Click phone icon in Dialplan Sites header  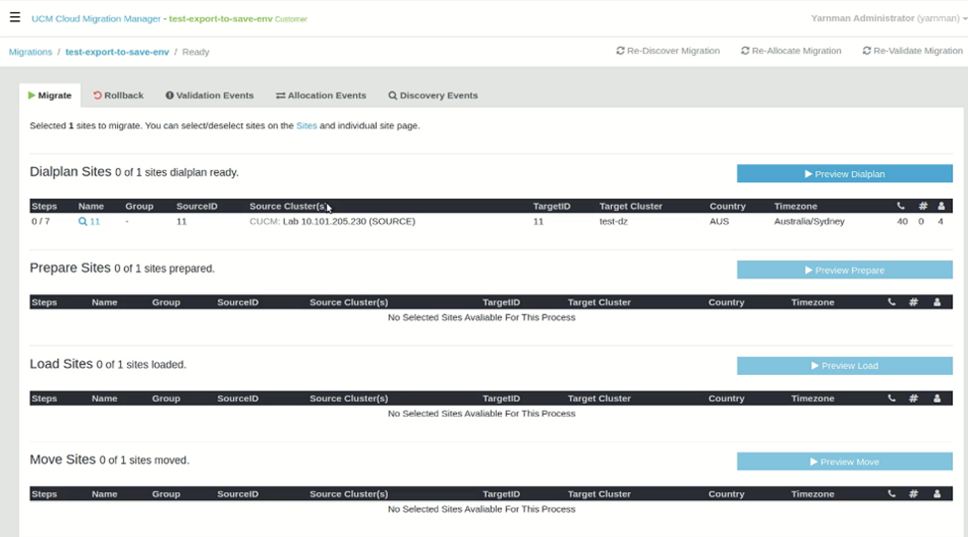point(901,206)
